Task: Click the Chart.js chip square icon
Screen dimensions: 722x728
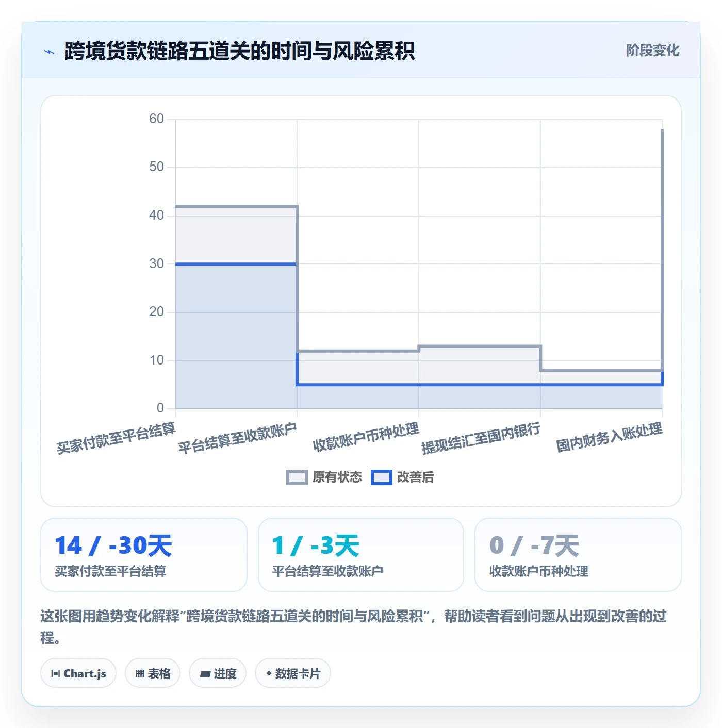Action: pyautogui.click(x=55, y=674)
